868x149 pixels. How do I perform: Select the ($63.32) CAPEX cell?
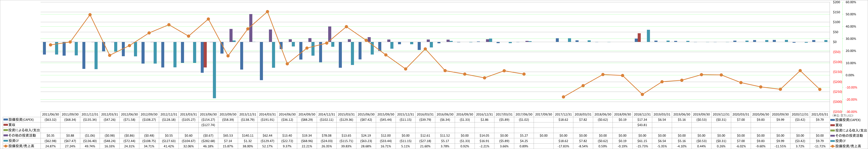[51, 120]
